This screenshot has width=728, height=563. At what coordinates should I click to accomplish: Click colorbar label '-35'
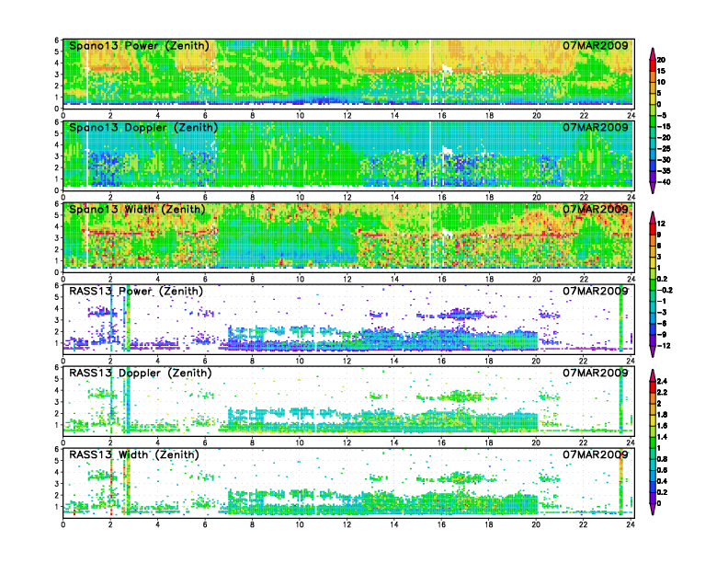(x=664, y=171)
